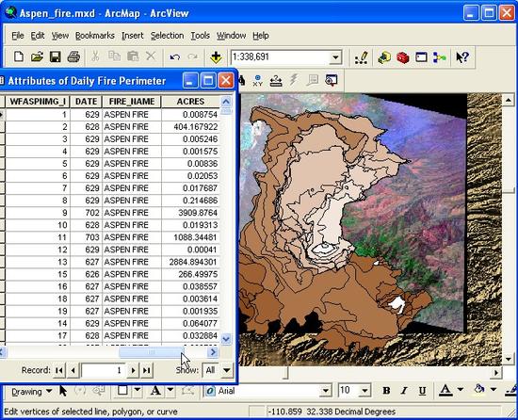The height and width of the screenshot is (420, 518).
Task: Click the Go To XY icon
Action: tap(257, 80)
